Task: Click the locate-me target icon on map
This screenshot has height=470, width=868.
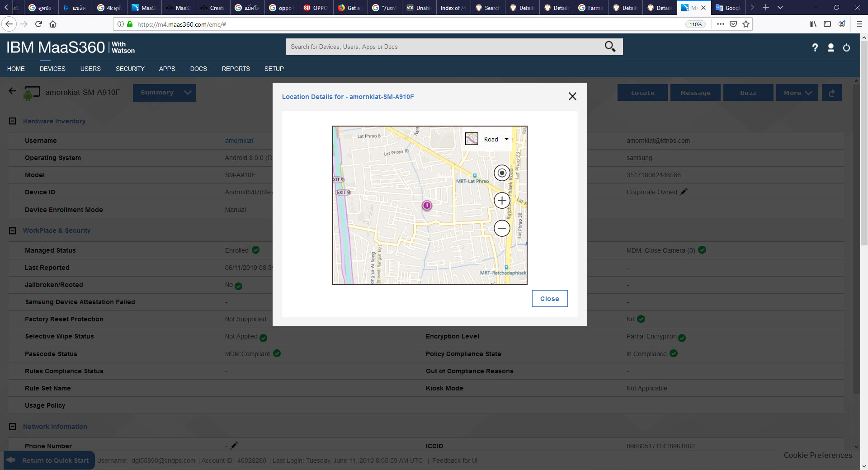Action: click(x=502, y=173)
